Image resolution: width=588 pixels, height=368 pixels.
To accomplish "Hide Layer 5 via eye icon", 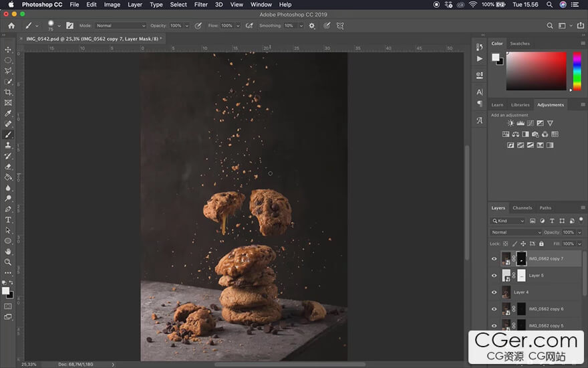I will click(x=494, y=276).
